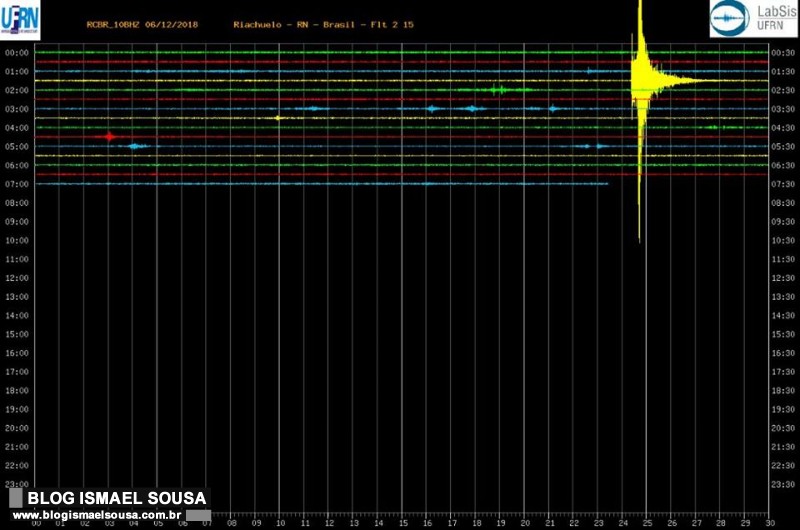Click the 00:30 half-hour label
Screen dimensions: 800x530
783,53
